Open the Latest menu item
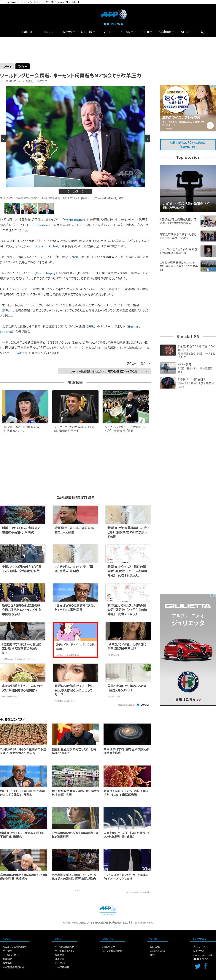216x980 pixels. [x=27, y=32]
